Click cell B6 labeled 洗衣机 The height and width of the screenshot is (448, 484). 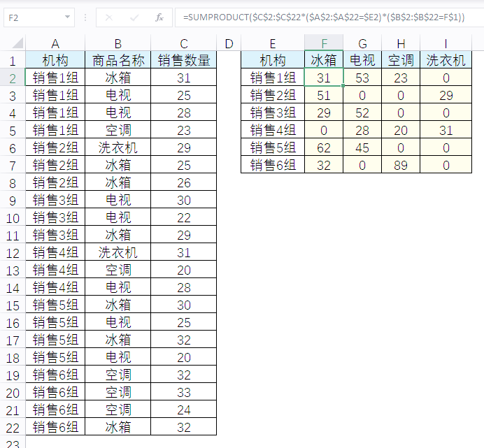click(118, 147)
